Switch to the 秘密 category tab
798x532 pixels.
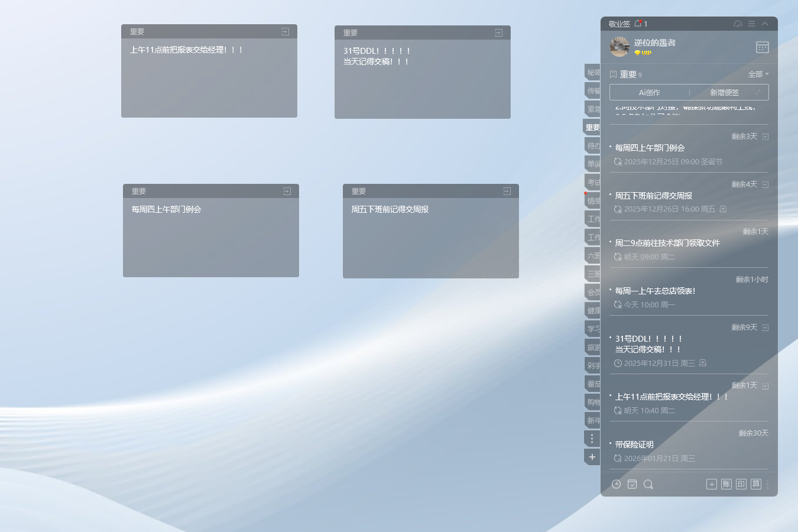coord(593,73)
